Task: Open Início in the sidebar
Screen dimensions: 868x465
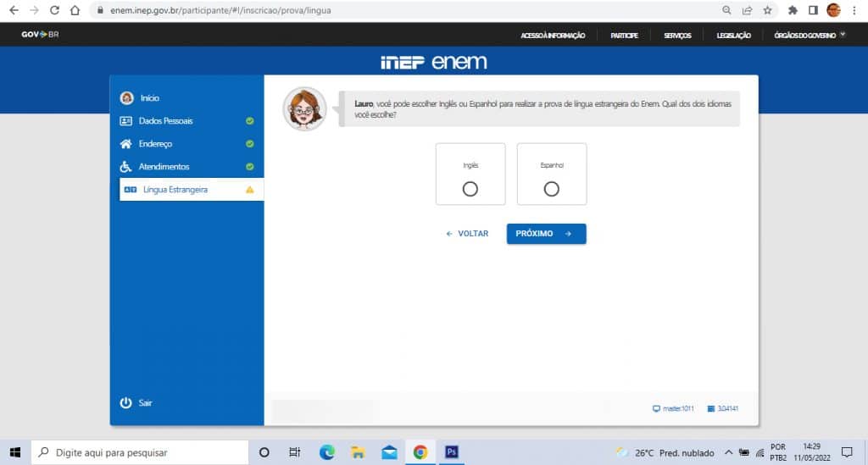Action: click(149, 98)
